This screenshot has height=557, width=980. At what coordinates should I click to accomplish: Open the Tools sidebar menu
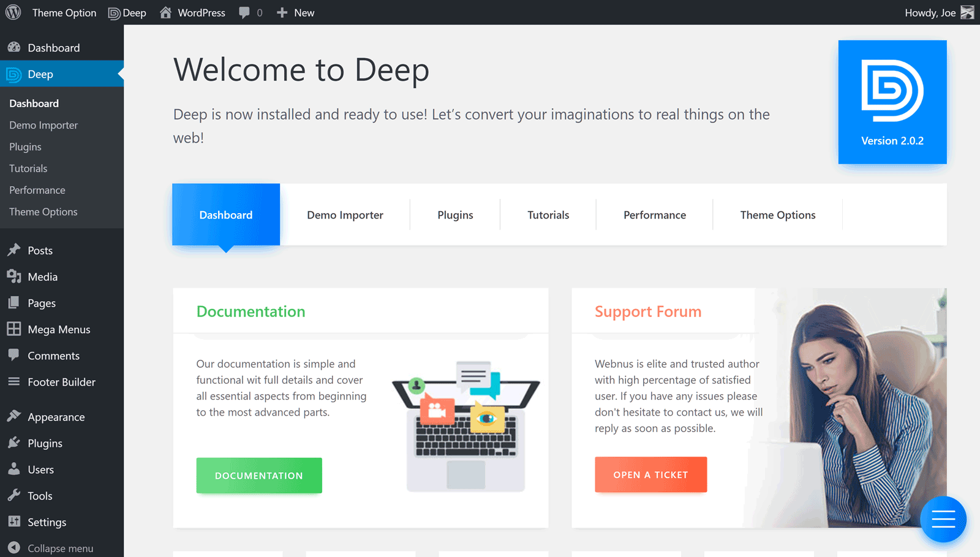coord(62,496)
